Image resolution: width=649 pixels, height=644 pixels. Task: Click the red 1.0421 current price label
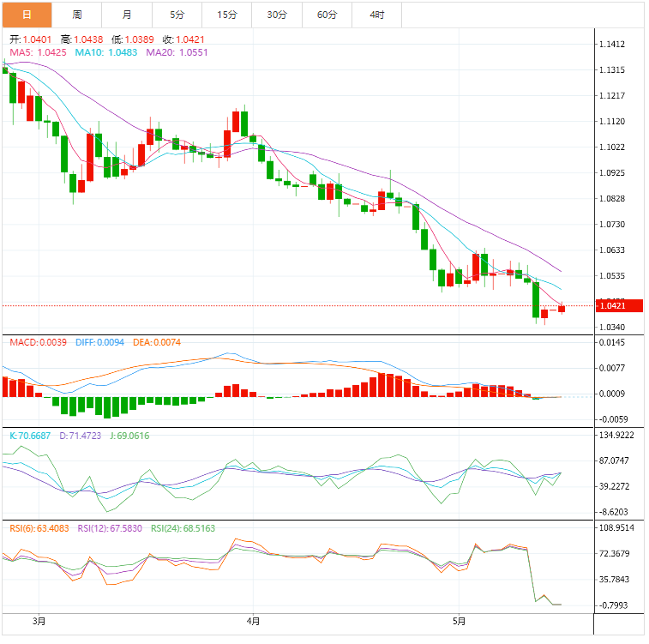tap(619, 306)
